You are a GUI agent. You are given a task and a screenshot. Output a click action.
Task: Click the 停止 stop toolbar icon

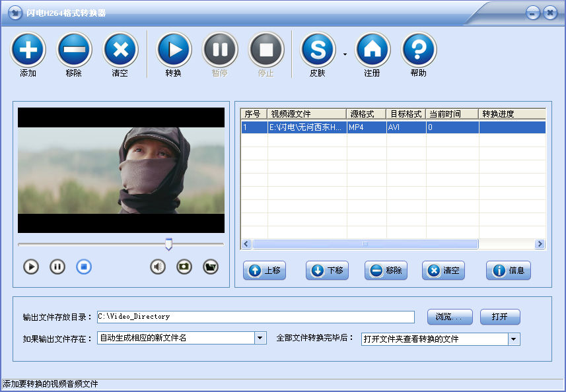point(266,49)
